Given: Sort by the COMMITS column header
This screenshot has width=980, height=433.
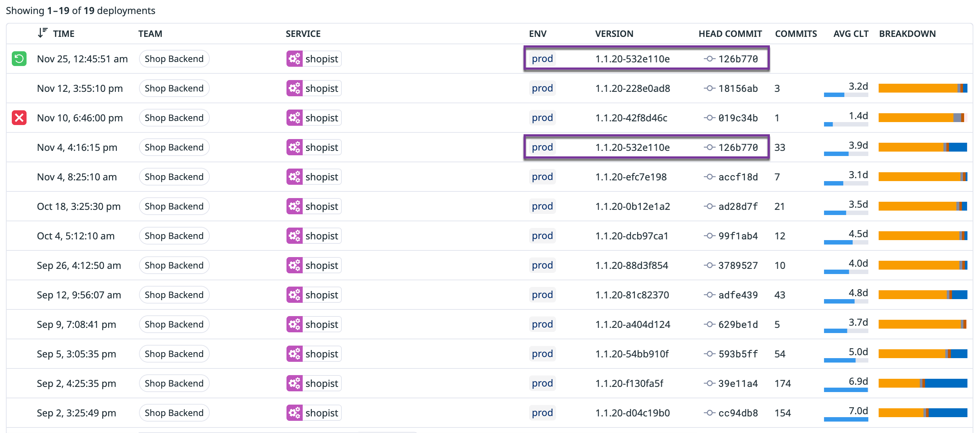Looking at the screenshot, I should click(796, 34).
